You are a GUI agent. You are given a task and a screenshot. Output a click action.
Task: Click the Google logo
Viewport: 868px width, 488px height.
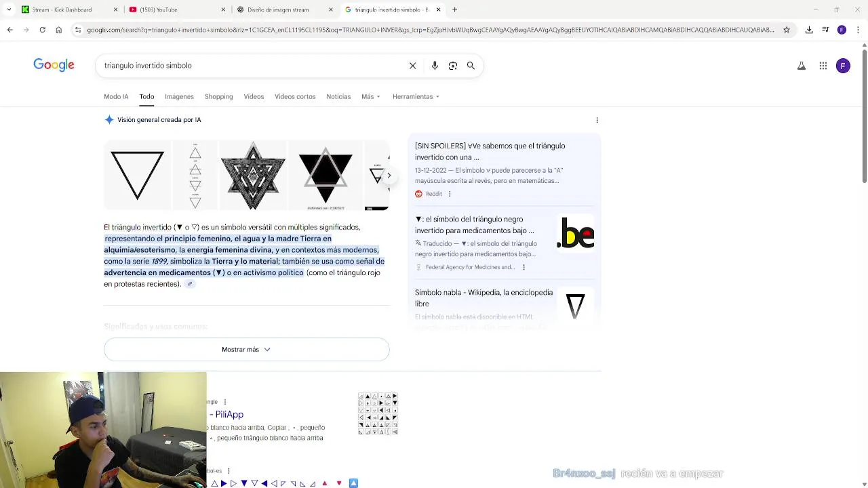[x=54, y=65]
